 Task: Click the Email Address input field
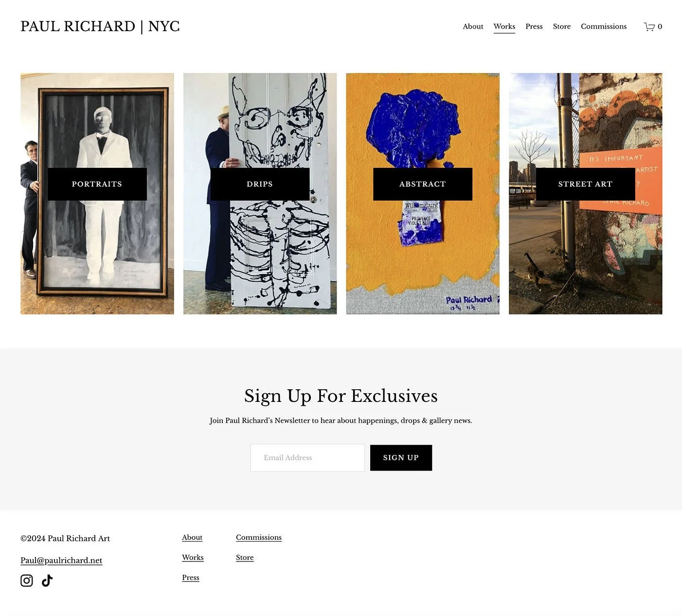click(x=307, y=457)
